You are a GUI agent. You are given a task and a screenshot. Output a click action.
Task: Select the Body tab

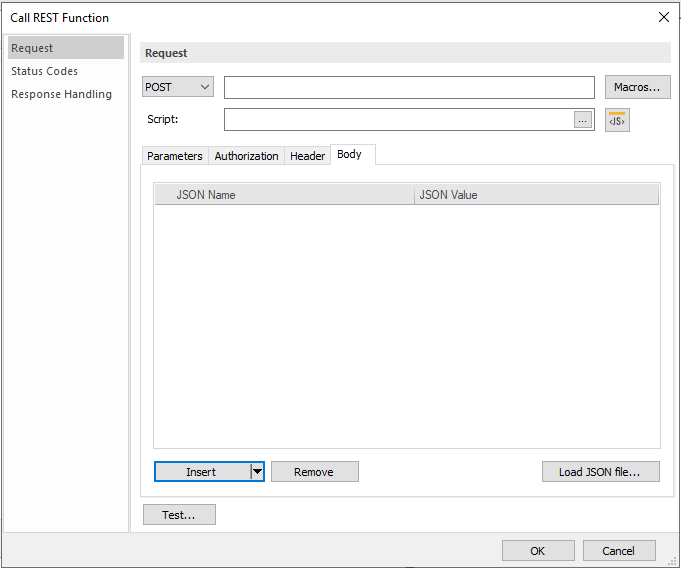[x=353, y=154]
